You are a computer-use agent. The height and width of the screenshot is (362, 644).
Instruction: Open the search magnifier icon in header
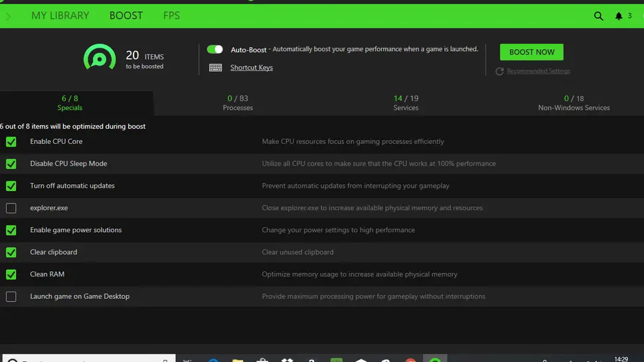(598, 16)
